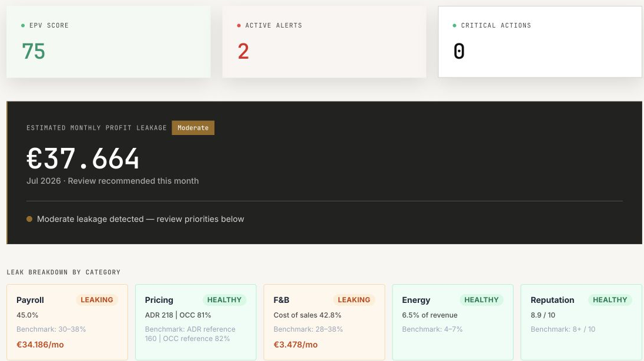Click the HEALTHY badge on Reputation

[x=610, y=300]
